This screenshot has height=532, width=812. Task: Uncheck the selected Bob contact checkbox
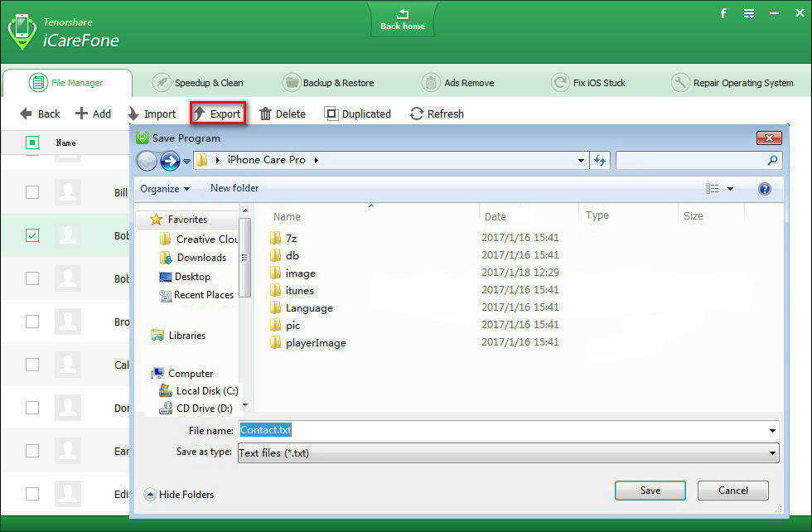click(x=32, y=235)
